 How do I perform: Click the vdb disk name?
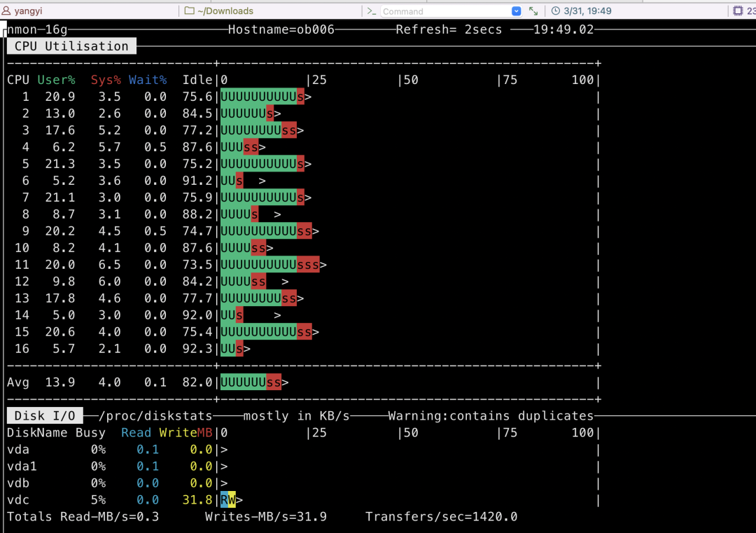click(x=18, y=483)
